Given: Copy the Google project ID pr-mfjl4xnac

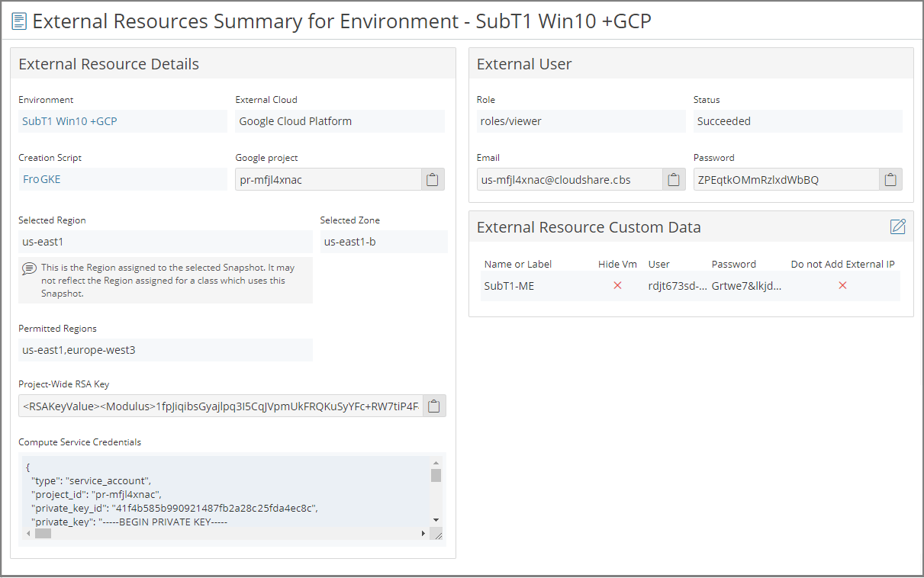Looking at the screenshot, I should [x=433, y=179].
